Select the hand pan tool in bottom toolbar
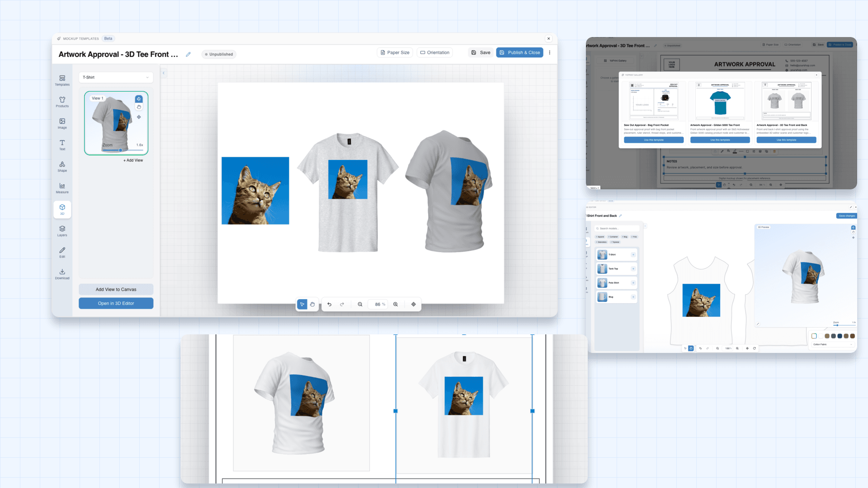Screen dimensions: 868x488 pos(312,305)
